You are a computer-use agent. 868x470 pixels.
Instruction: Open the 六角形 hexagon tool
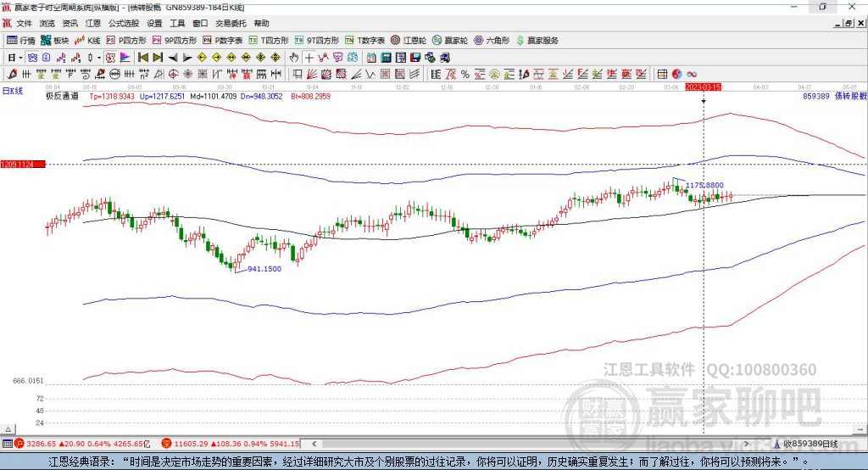coord(492,41)
